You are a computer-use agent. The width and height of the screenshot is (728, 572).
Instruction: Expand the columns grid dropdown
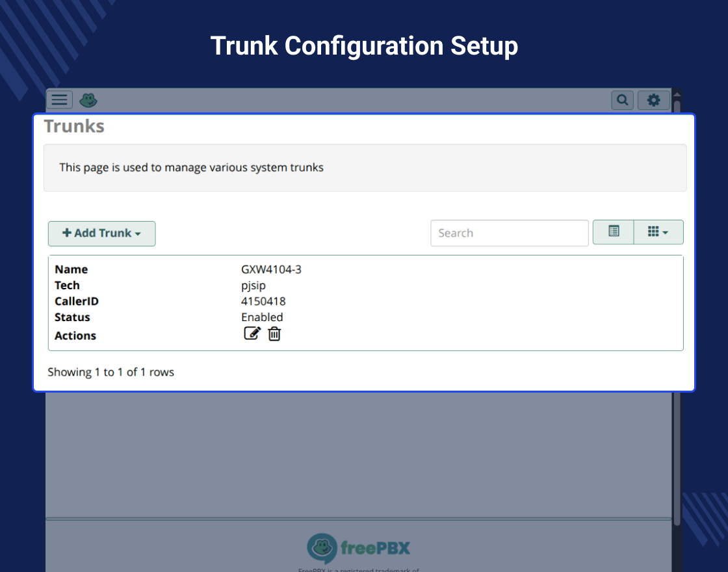pyautogui.click(x=658, y=232)
